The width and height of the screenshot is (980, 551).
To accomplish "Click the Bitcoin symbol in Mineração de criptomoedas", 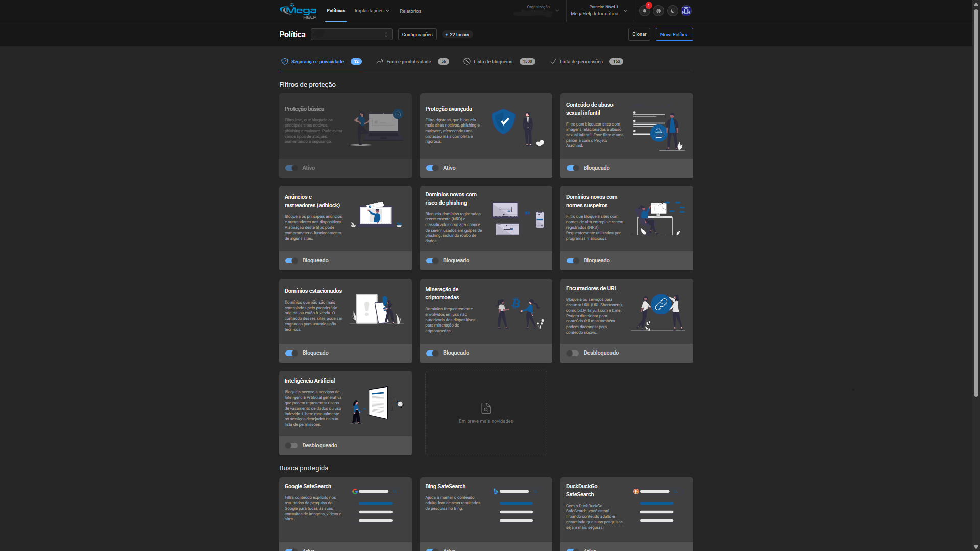I will pos(516,303).
